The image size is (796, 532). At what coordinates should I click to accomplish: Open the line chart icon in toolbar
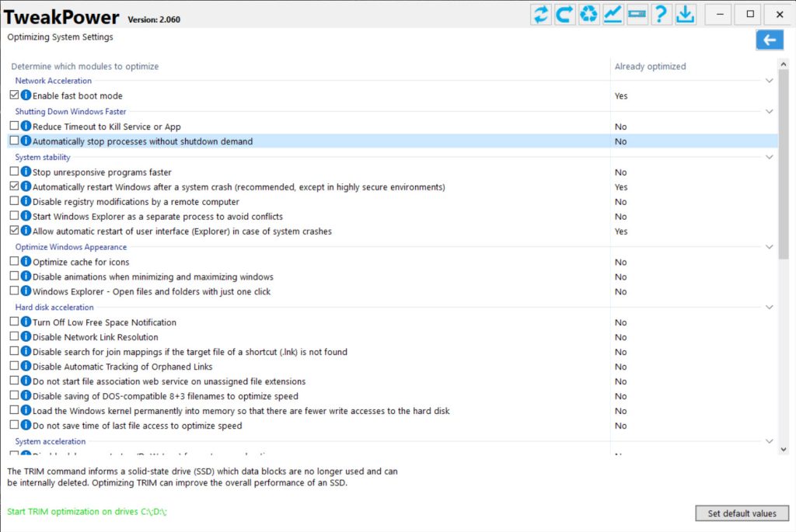click(613, 14)
